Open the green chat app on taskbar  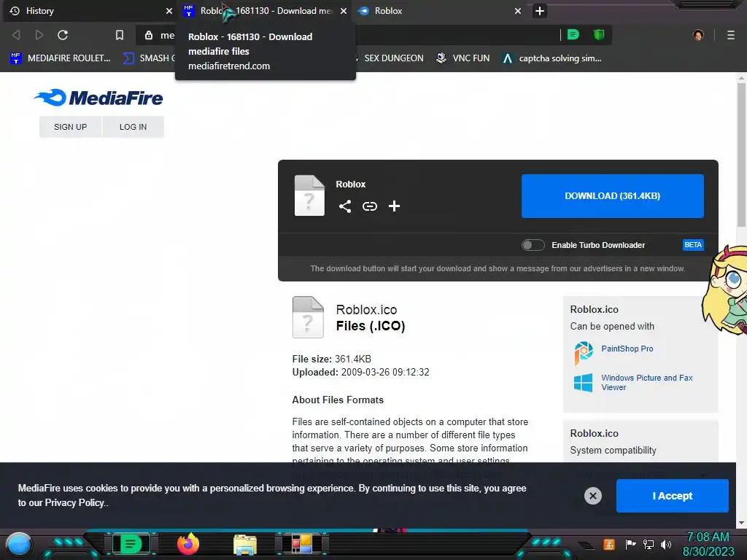pos(130,544)
